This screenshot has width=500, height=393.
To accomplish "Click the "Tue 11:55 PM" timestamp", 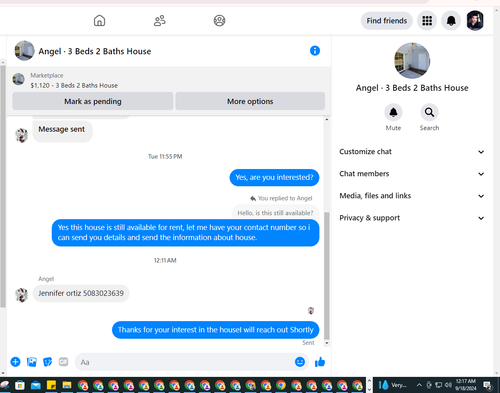I will coord(165,156).
